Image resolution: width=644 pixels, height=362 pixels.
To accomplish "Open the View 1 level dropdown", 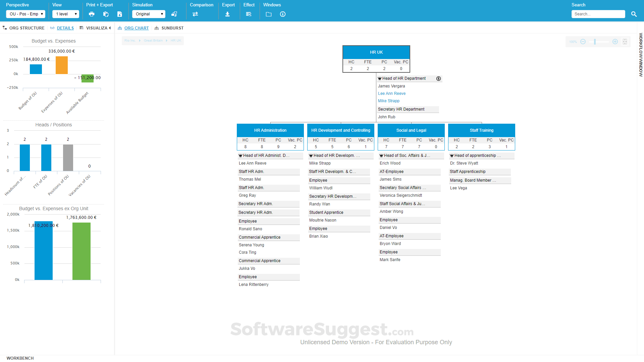I will pyautogui.click(x=66, y=14).
